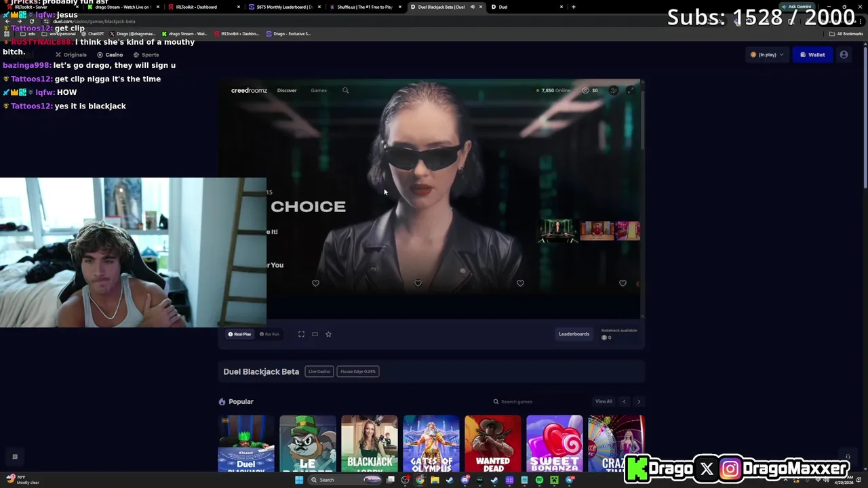
Task: Select Real Play mode
Action: (x=239, y=334)
